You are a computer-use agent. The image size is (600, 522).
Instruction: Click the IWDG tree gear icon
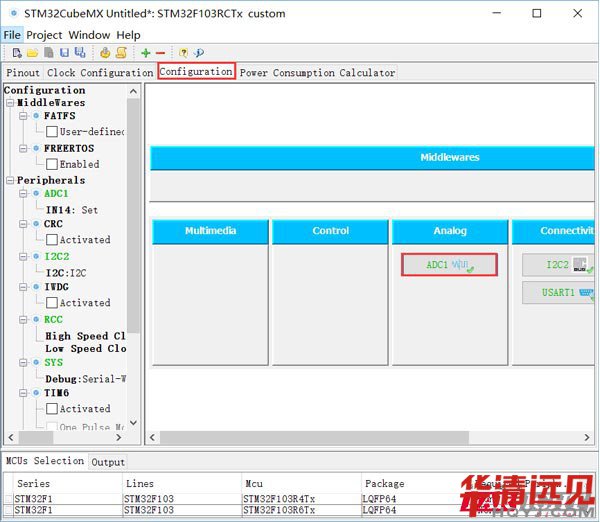(x=36, y=287)
